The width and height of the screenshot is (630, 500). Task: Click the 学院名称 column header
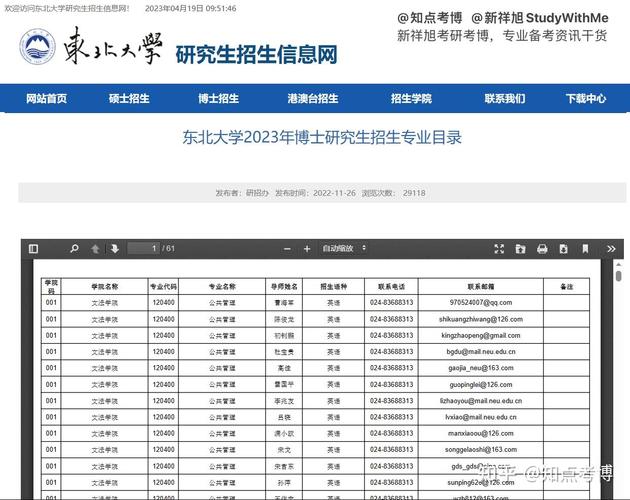click(104, 287)
